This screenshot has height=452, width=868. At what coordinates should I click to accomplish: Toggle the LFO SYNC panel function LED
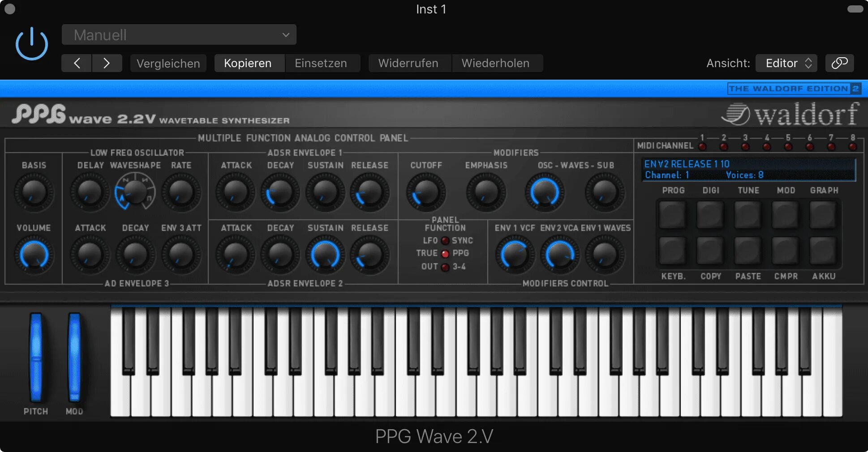point(445,241)
